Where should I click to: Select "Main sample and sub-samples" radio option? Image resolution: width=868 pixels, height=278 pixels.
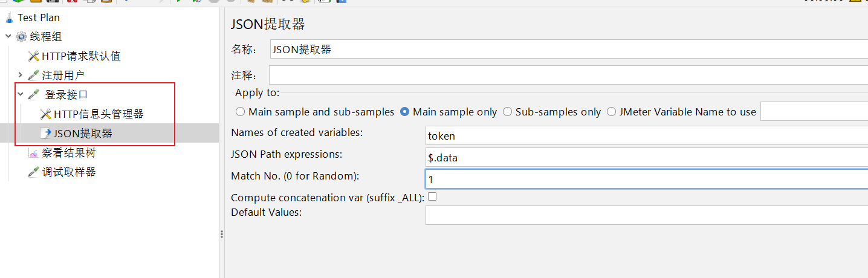tap(241, 112)
